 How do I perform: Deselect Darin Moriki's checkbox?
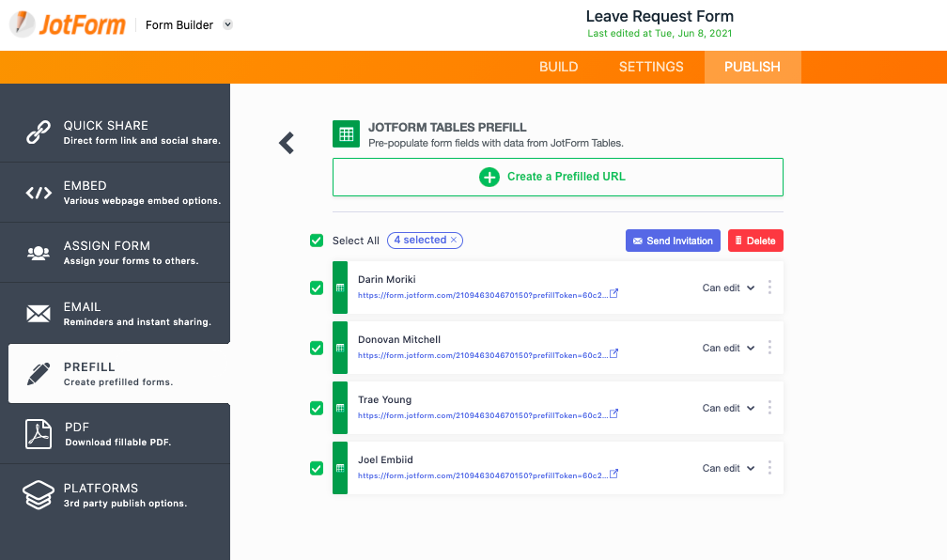tap(317, 288)
